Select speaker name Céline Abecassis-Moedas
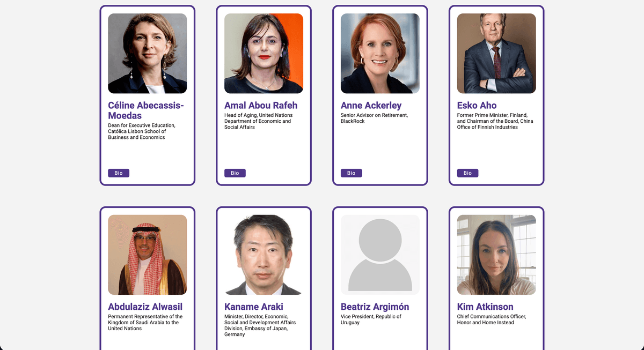644x350 pixels. pyautogui.click(x=145, y=110)
